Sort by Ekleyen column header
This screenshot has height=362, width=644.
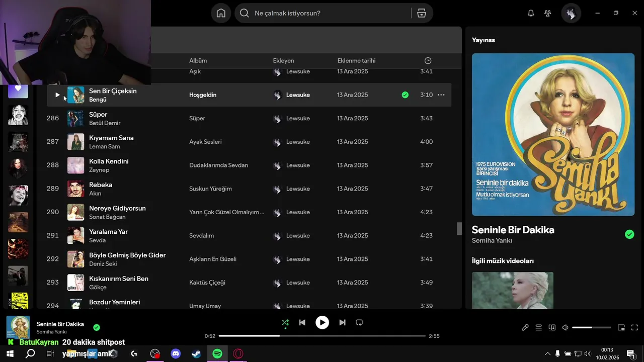point(283,60)
